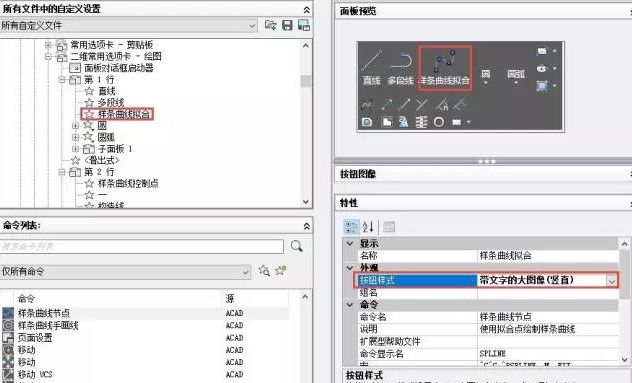Image resolution: width=632 pixels, height=383 pixels.
Task: Collapse the 命令列表 pane chevron
Action: (x=307, y=226)
